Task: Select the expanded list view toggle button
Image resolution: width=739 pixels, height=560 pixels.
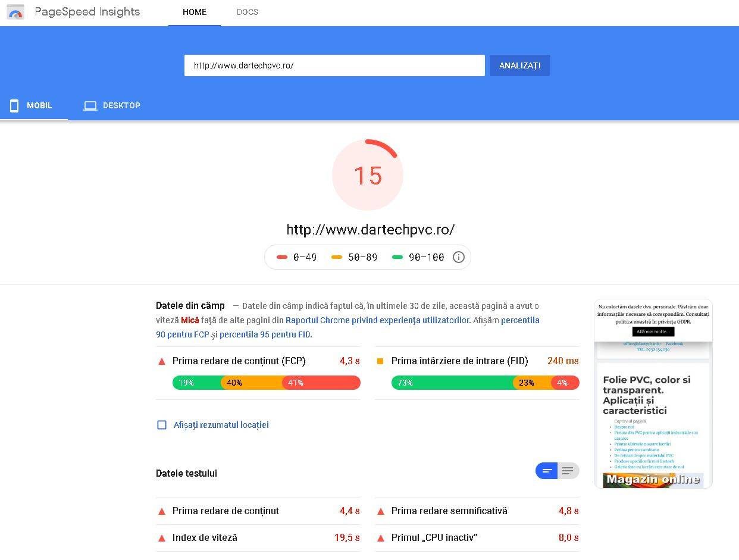Action: point(568,471)
